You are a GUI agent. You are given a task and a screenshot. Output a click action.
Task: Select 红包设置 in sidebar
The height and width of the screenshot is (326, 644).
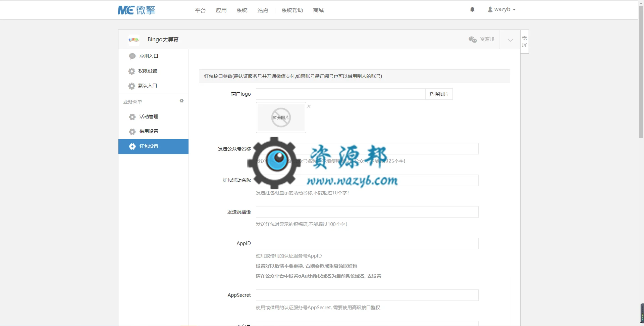[153, 146]
